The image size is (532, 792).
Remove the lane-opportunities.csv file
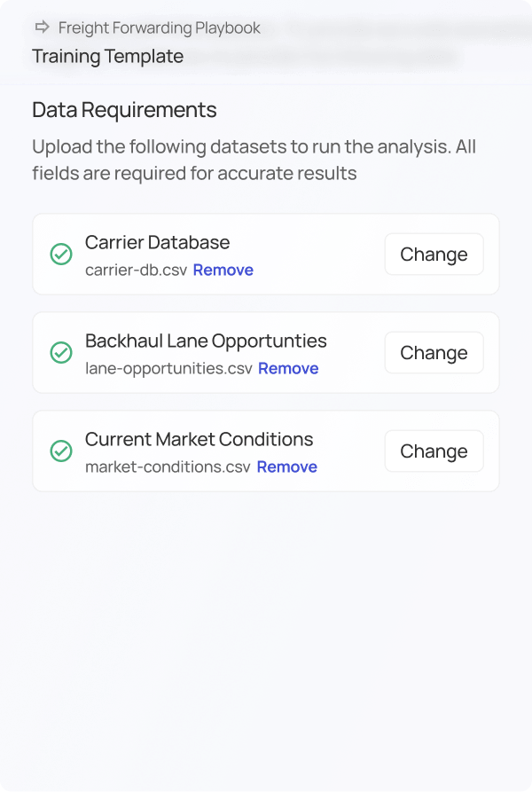tap(288, 368)
